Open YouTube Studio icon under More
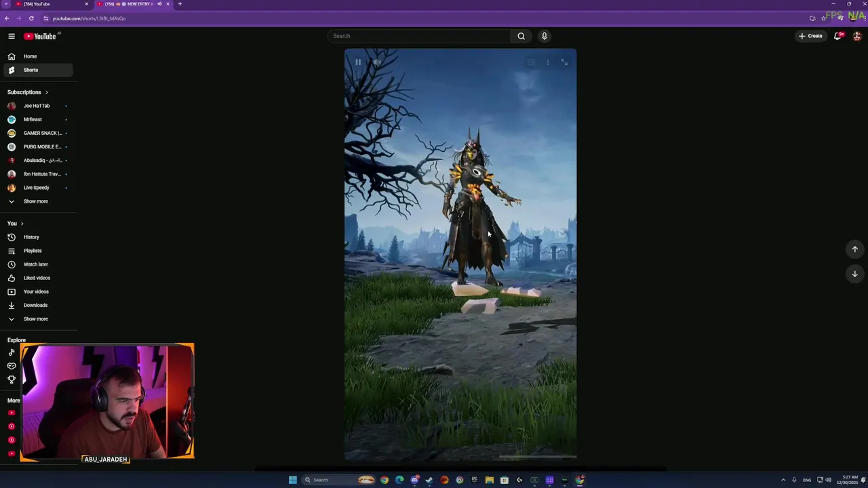Viewport: 868px width, 488px height. pos(12,426)
